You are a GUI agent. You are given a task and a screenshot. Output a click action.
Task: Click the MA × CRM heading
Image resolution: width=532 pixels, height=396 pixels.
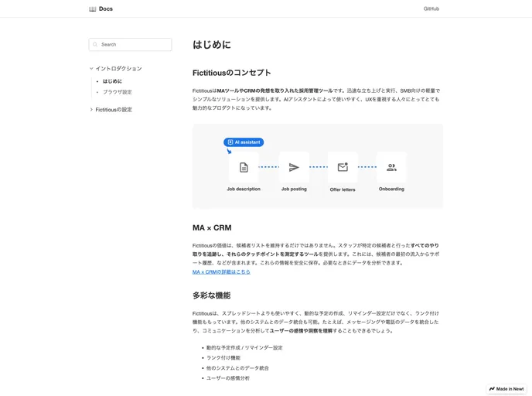212,227
